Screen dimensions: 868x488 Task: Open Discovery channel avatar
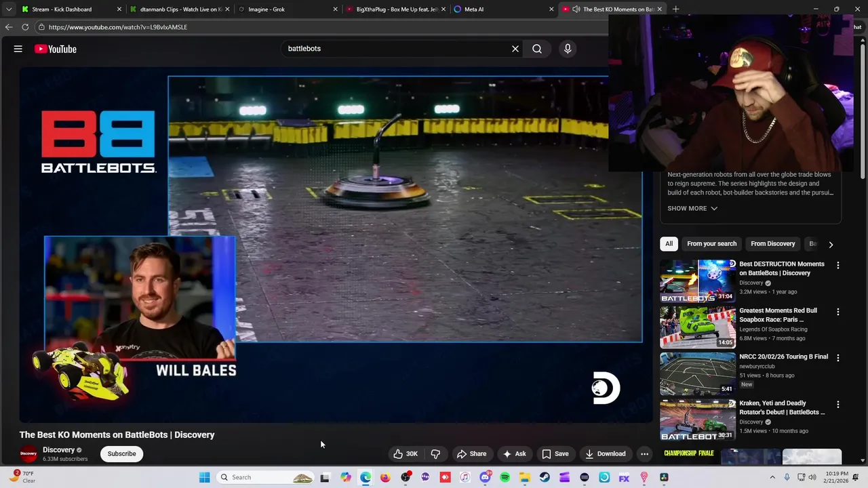(28, 454)
